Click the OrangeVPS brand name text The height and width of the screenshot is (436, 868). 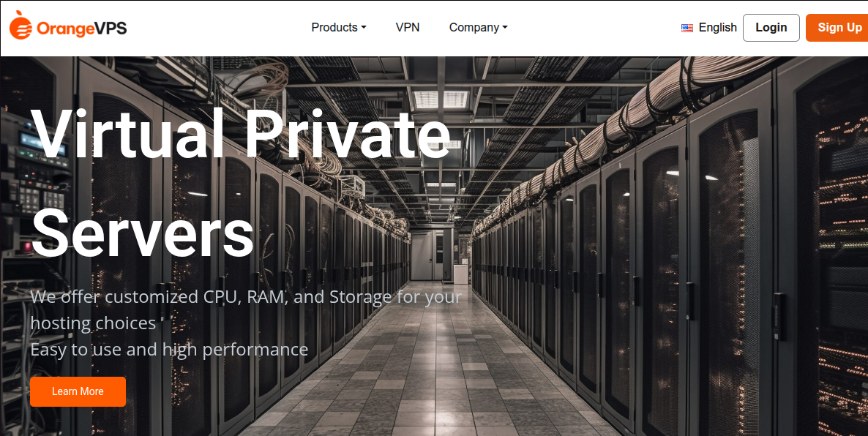point(82,28)
